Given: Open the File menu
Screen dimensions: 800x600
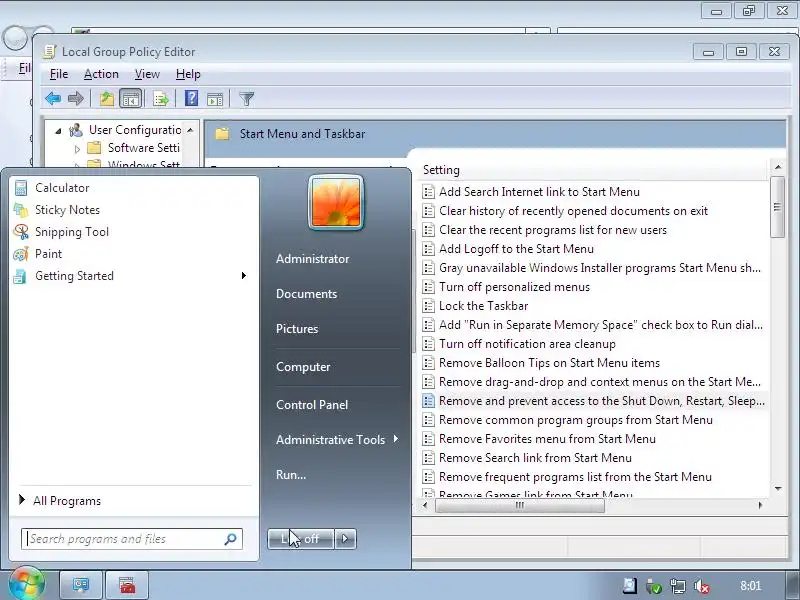Looking at the screenshot, I should click(59, 74).
